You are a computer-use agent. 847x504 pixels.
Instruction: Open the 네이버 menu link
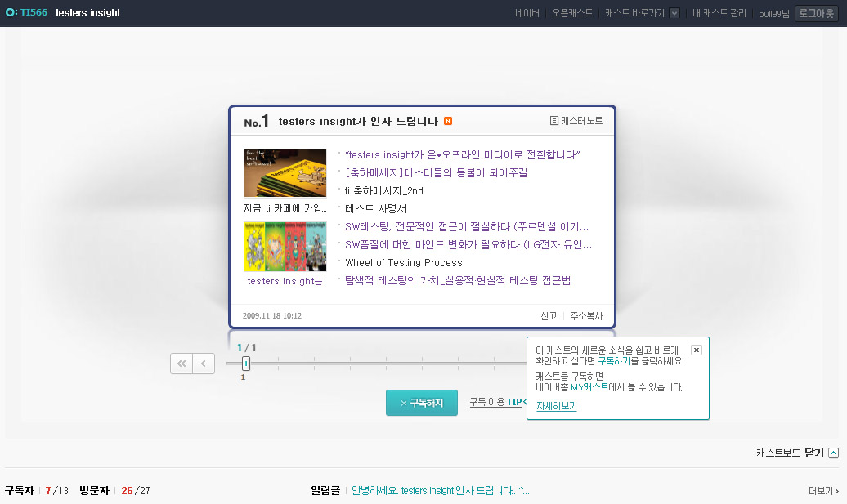527,13
